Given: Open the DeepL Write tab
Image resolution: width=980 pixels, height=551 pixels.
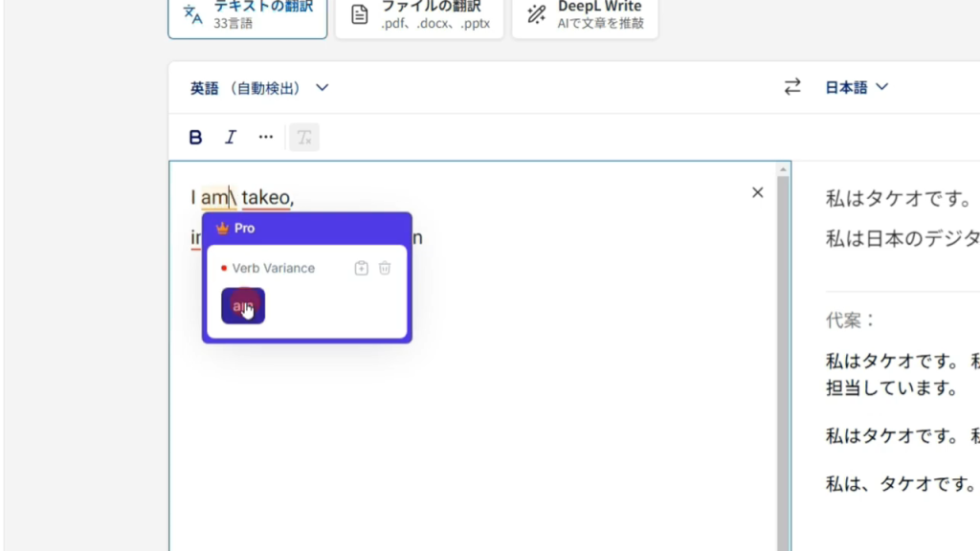Looking at the screenshot, I should tap(585, 17).
